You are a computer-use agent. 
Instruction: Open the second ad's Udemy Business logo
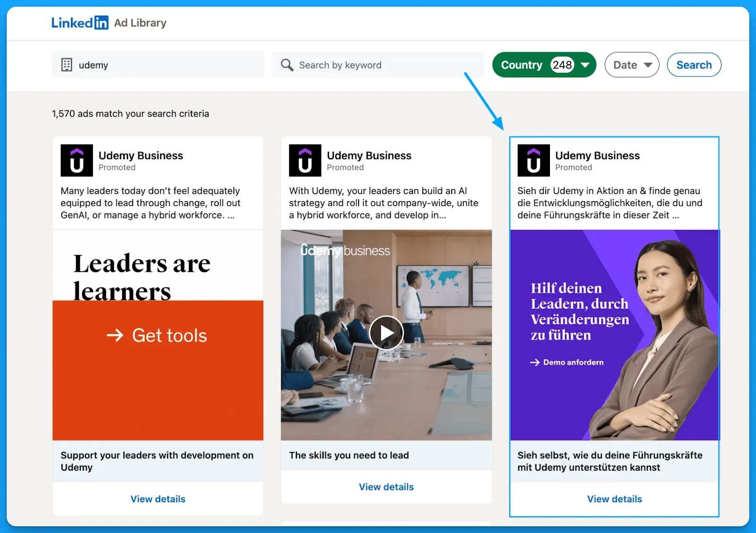[305, 161]
